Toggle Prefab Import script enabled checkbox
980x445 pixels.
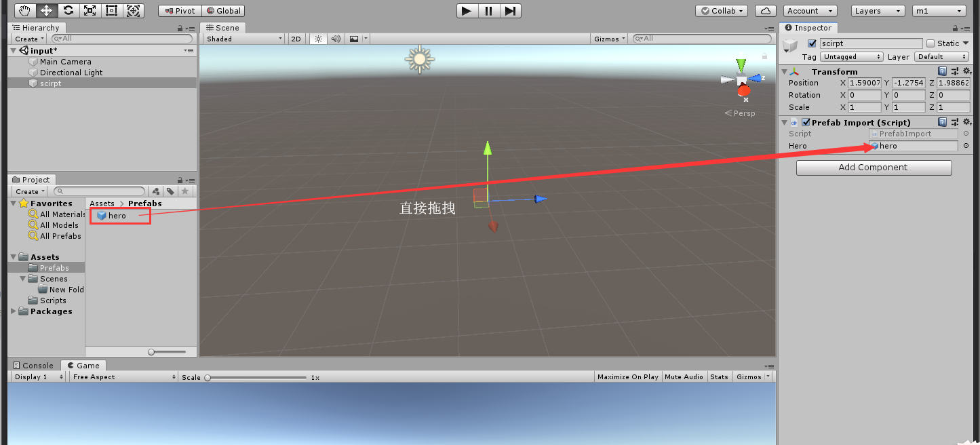pyautogui.click(x=806, y=123)
